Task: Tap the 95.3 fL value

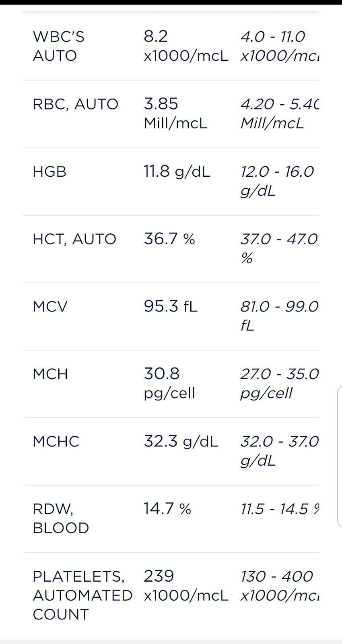Action: click(171, 307)
